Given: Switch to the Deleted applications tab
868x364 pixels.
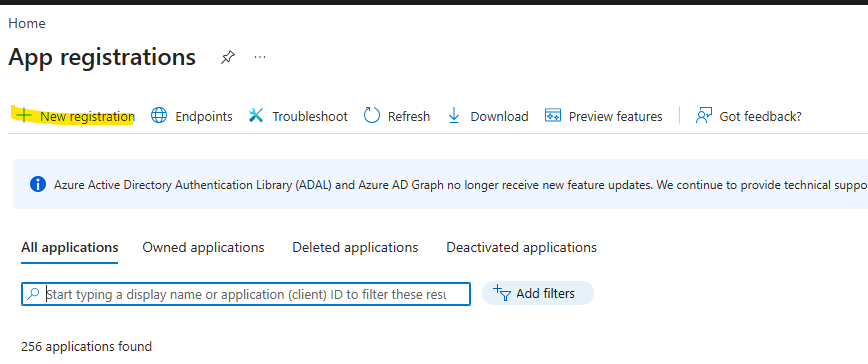Looking at the screenshot, I should [355, 247].
